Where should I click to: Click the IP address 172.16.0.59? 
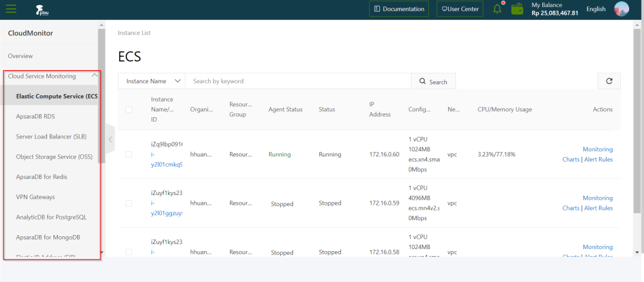384,203
